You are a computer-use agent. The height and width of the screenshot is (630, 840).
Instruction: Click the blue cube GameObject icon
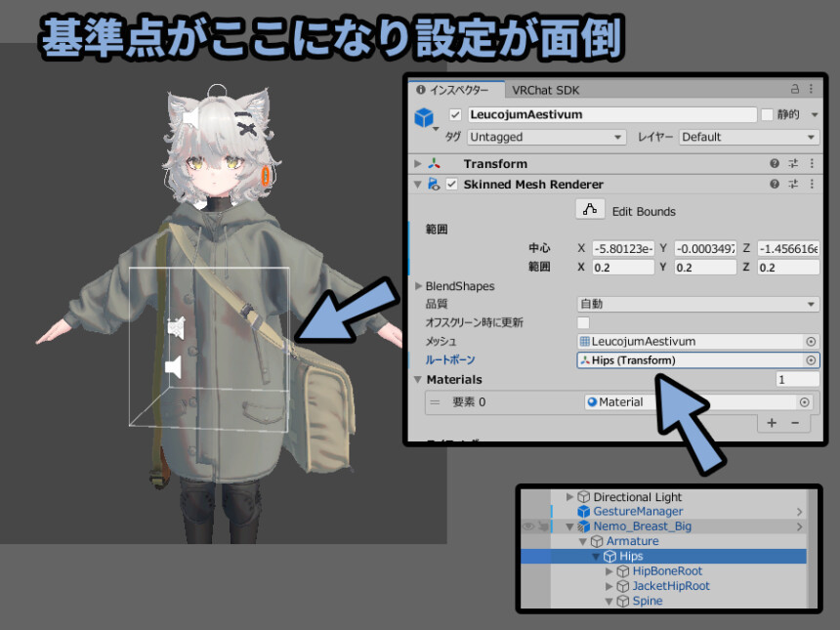[424, 117]
